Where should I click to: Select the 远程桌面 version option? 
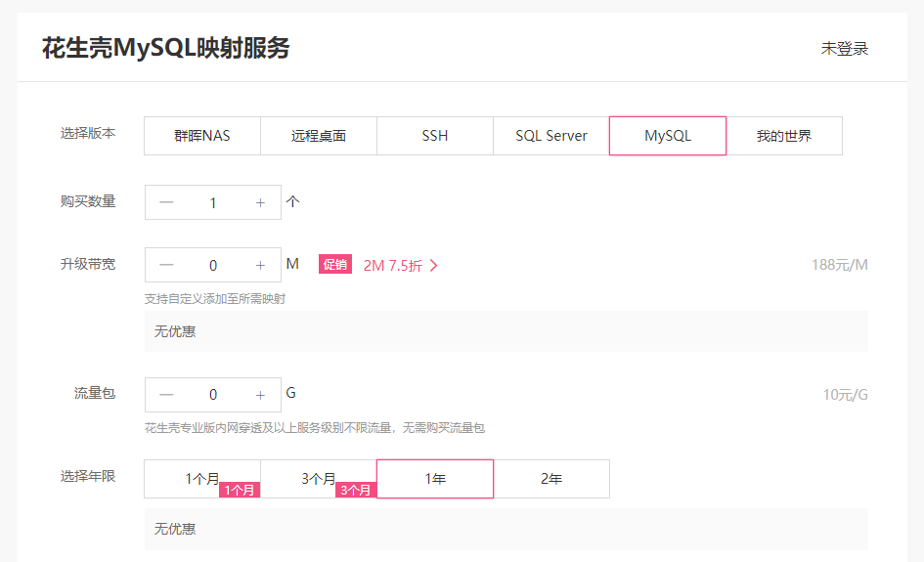(318, 136)
